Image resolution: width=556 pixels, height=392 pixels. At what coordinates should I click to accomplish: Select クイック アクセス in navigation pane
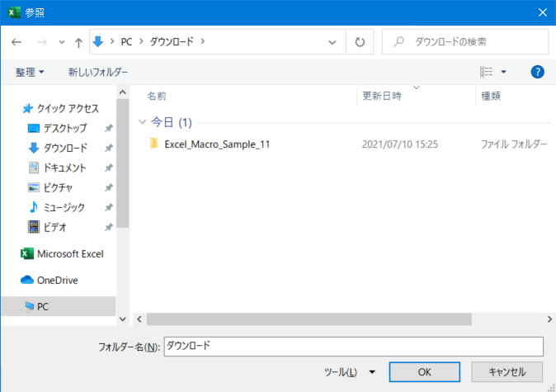click(x=61, y=109)
